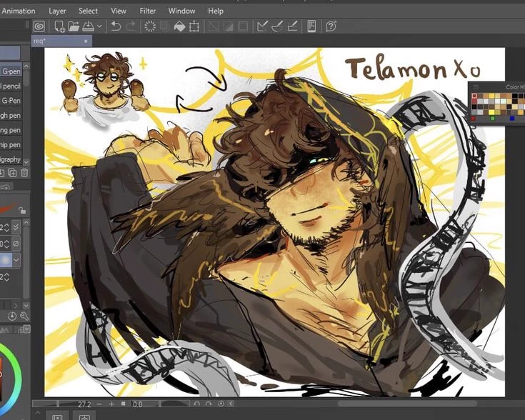Select the 'ip pen' sub tool
The width and height of the screenshot is (525, 420).
click(11, 145)
